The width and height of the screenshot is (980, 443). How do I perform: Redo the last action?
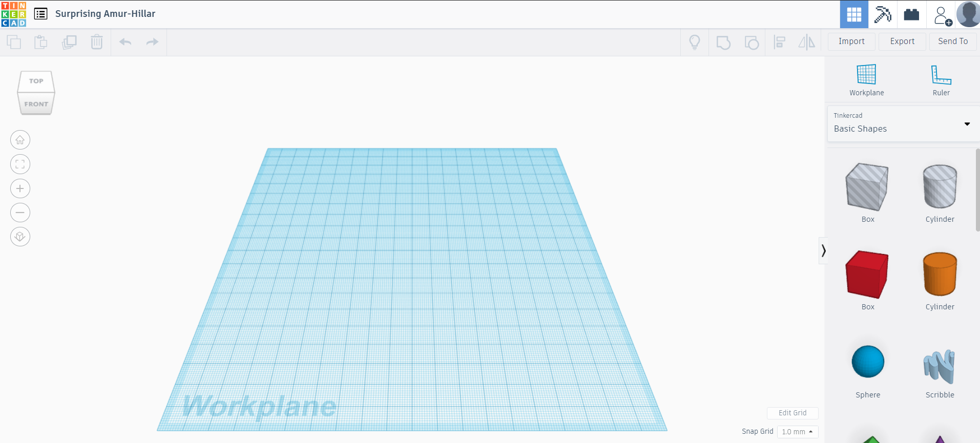[x=152, y=42]
